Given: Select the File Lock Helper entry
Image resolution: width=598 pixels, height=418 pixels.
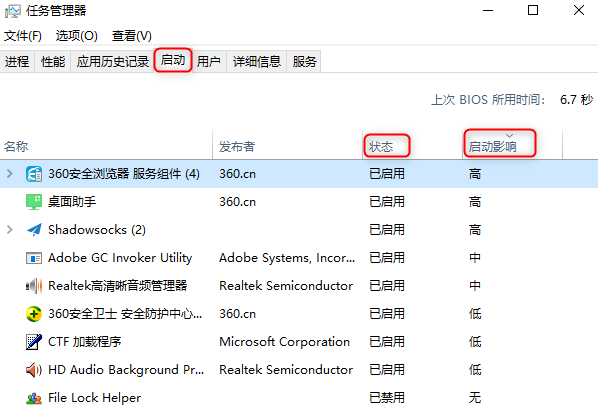Looking at the screenshot, I should [x=94, y=398].
